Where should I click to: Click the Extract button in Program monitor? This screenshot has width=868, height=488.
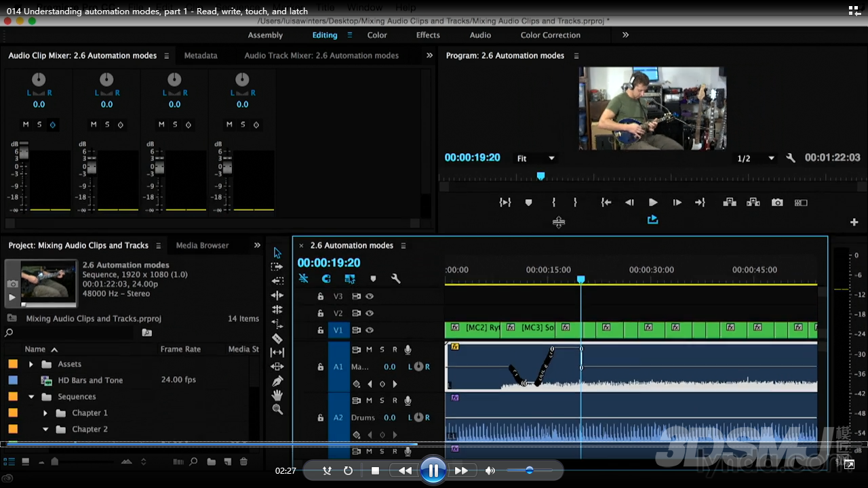pos(753,203)
